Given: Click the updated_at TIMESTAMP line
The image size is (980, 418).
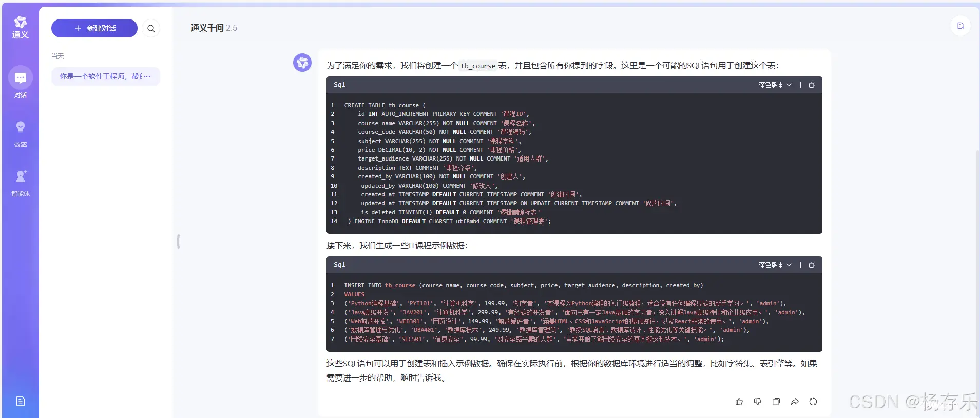Looking at the screenshot, I should (x=519, y=203).
